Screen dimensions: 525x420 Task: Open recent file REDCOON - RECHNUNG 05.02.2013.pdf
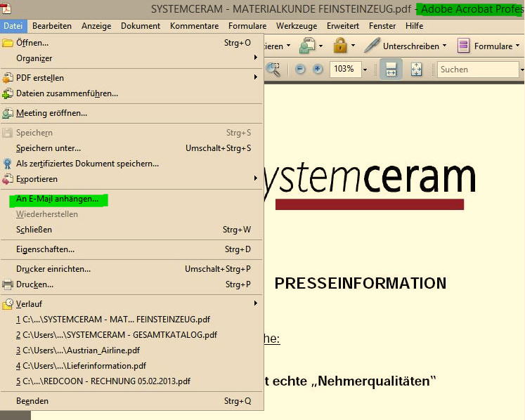point(131,381)
